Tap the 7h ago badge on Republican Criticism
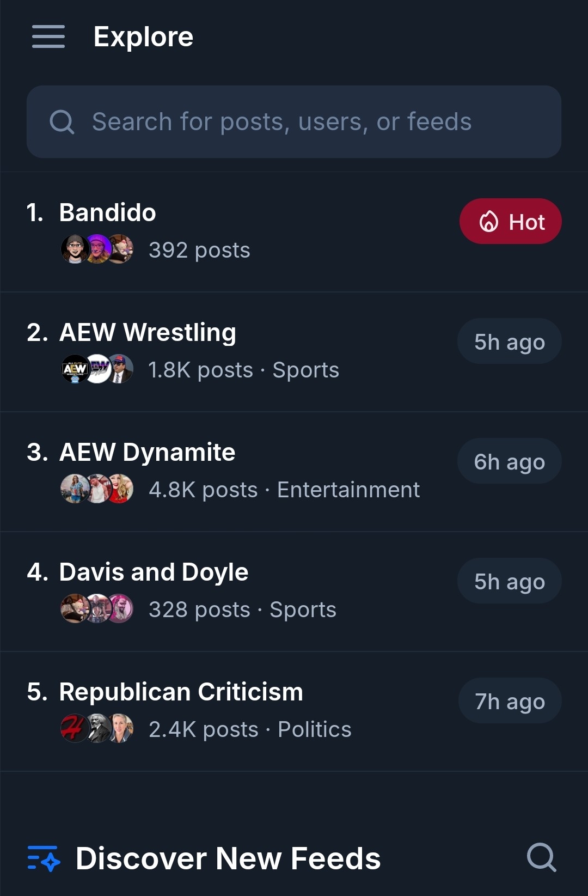Viewport: 588px width, 896px height. pos(510,701)
